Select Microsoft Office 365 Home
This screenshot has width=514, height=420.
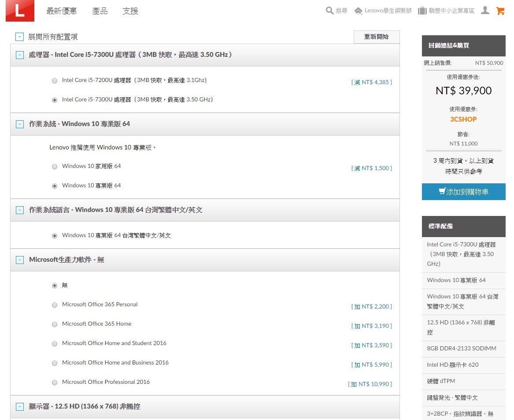pyautogui.click(x=55, y=324)
